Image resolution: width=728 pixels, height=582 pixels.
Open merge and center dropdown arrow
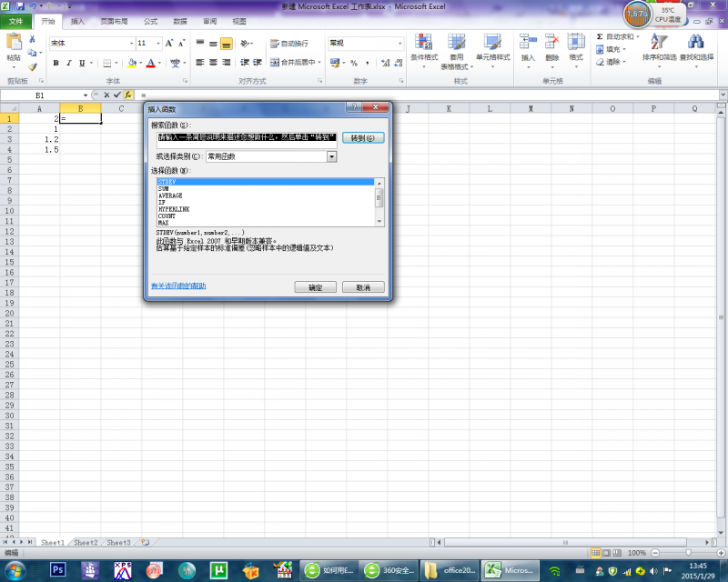(x=319, y=62)
